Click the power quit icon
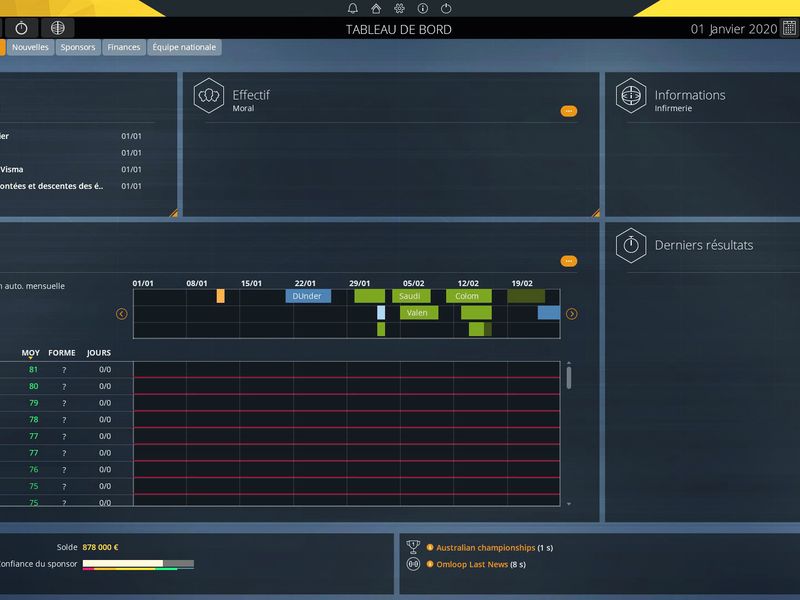The image size is (800, 600). click(x=446, y=8)
